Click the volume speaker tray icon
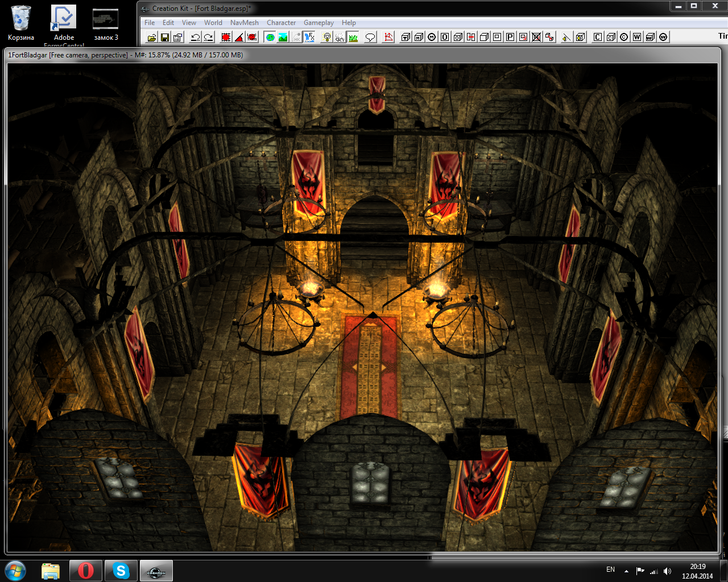This screenshot has height=582, width=728. (668, 571)
